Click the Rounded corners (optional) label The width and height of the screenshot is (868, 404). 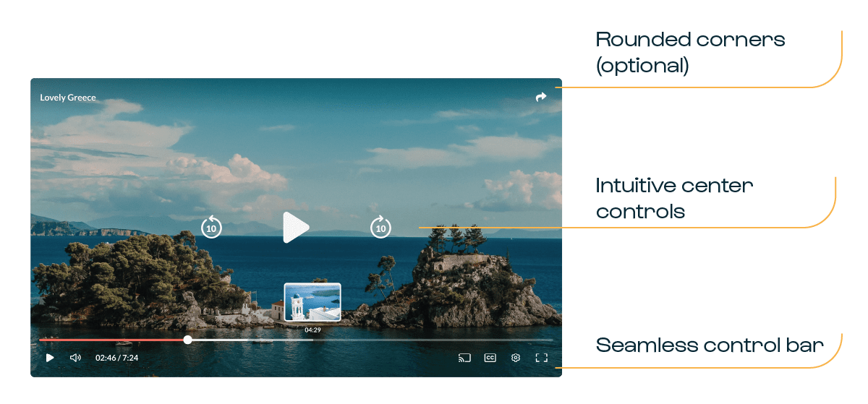pos(689,53)
